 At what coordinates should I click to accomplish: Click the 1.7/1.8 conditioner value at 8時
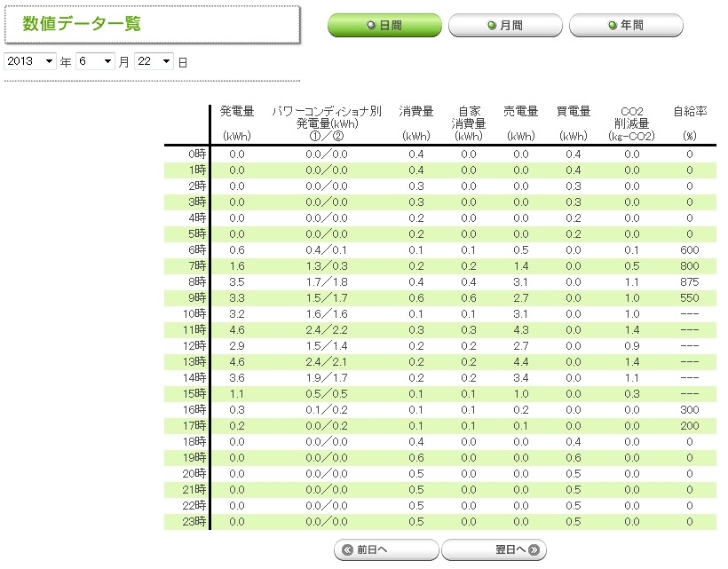[327, 281]
